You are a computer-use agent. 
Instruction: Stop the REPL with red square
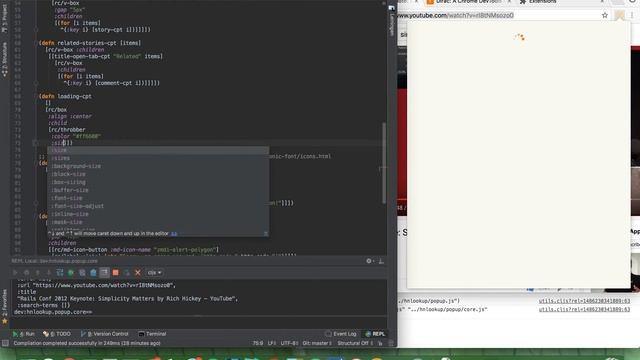(x=116, y=272)
